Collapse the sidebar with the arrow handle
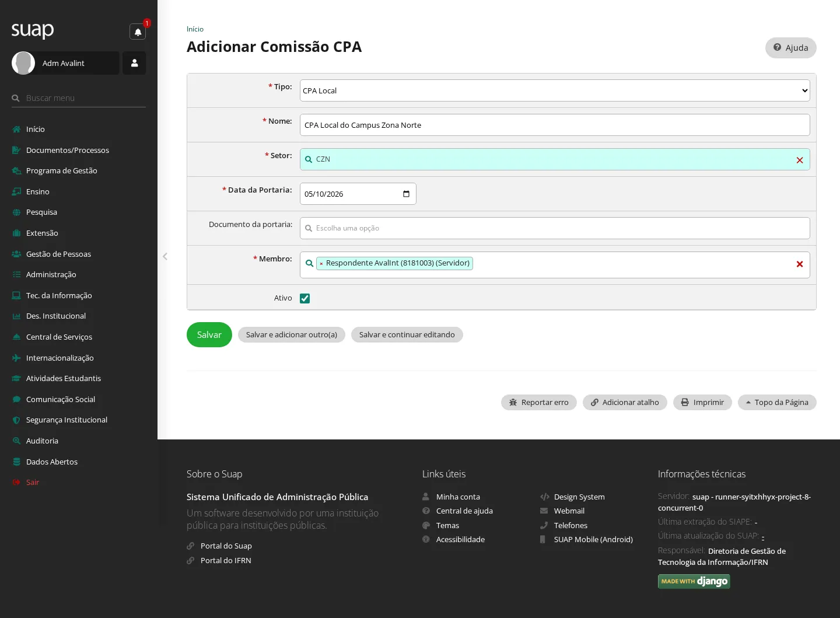Screen dimensions: 840x618 tap(165, 256)
